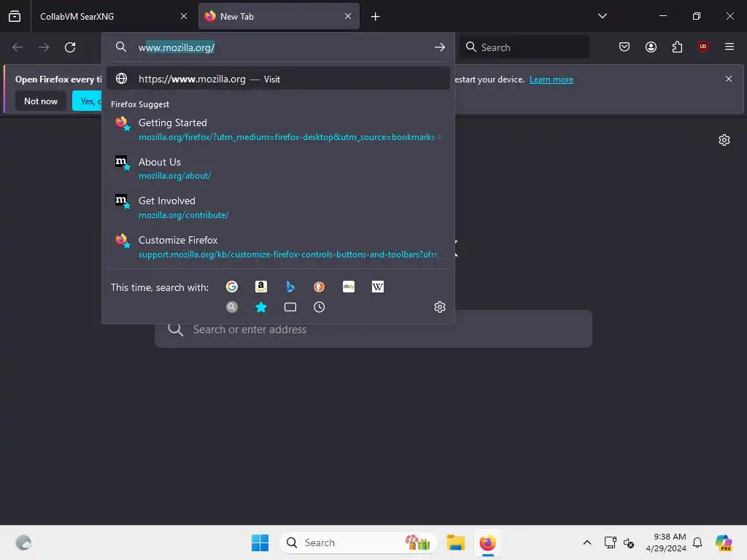Dismiss the Open Firefox notification bar

(729, 79)
